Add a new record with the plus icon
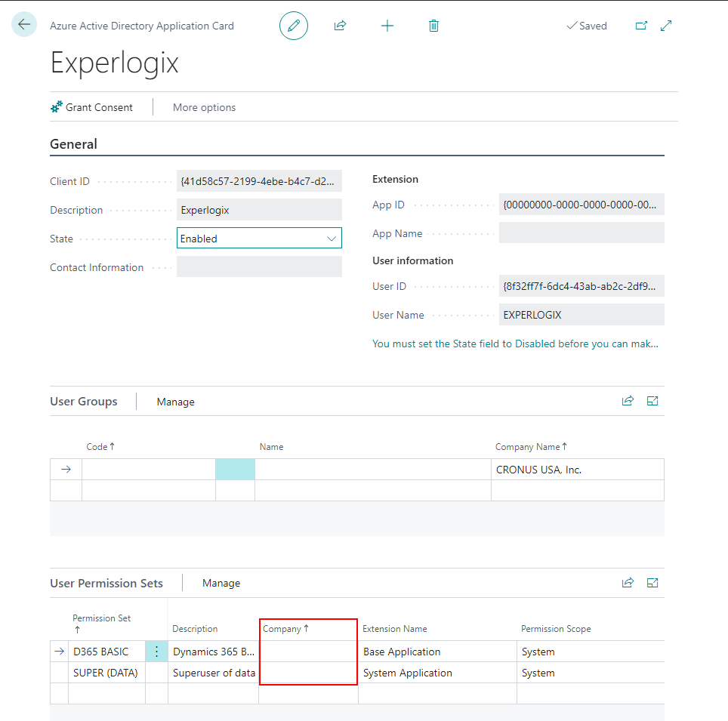728x721 pixels. coord(387,26)
